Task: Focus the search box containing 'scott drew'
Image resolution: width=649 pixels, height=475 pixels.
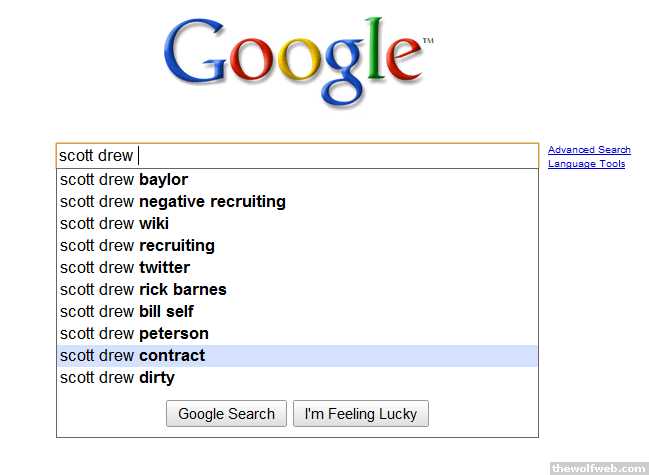Action: [297, 156]
